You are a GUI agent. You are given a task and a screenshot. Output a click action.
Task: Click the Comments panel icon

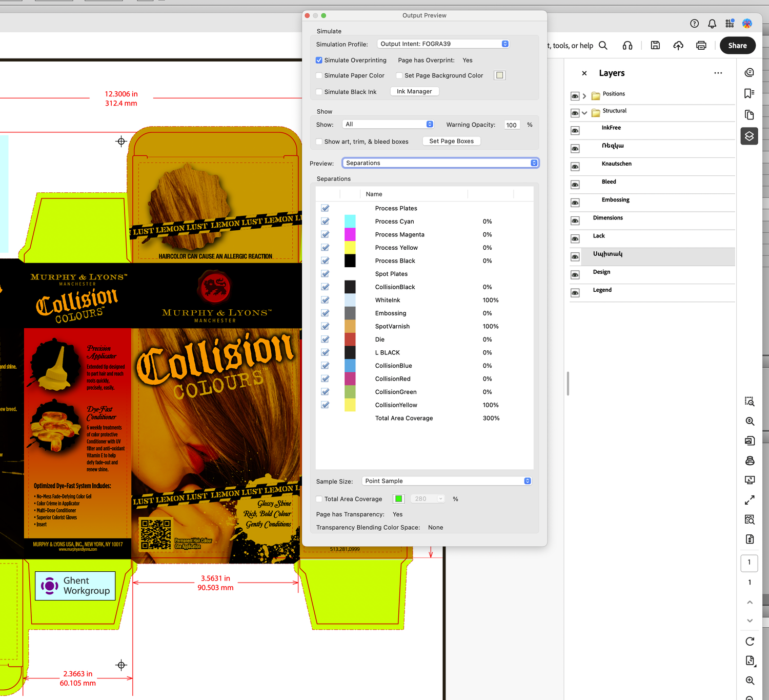tap(749, 72)
